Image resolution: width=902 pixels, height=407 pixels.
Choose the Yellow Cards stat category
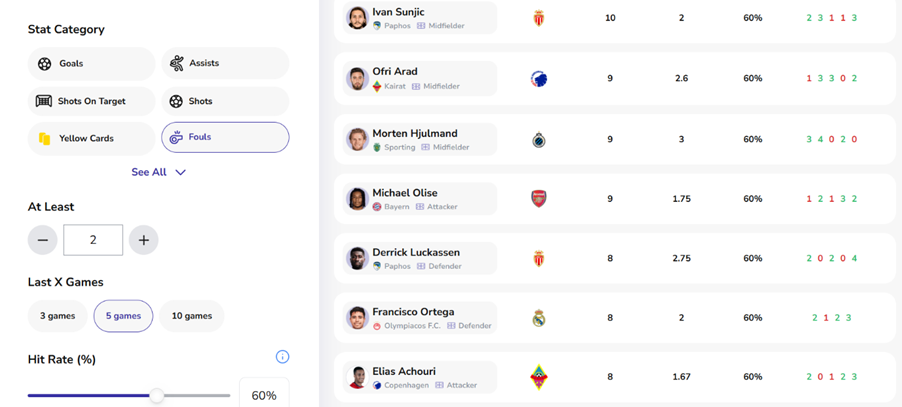pyautogui.click(x=91, y=138)
